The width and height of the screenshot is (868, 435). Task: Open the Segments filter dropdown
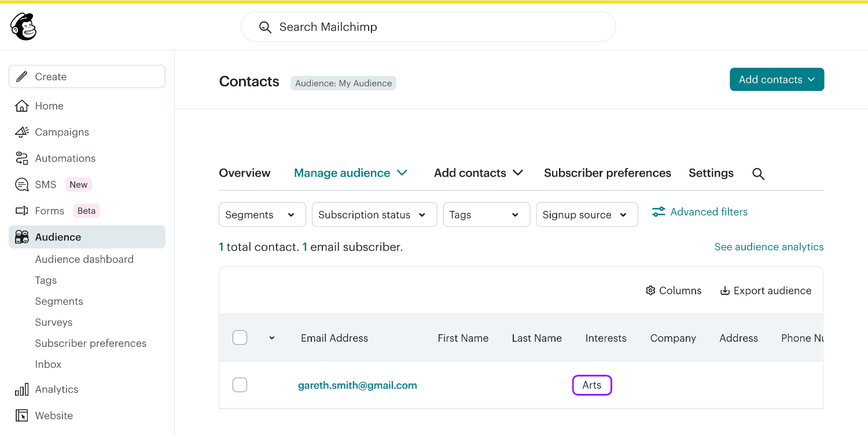[x=262, y=214]
